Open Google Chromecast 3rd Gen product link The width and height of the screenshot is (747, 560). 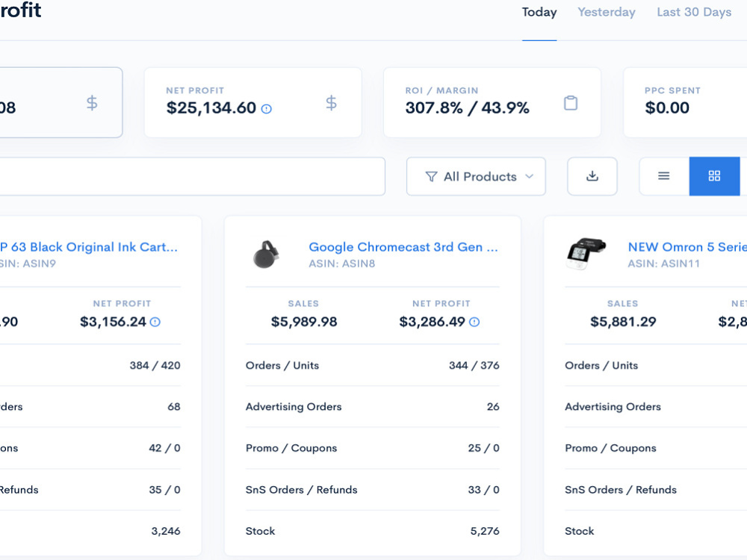pyautogui.click(x=403, y=246)
